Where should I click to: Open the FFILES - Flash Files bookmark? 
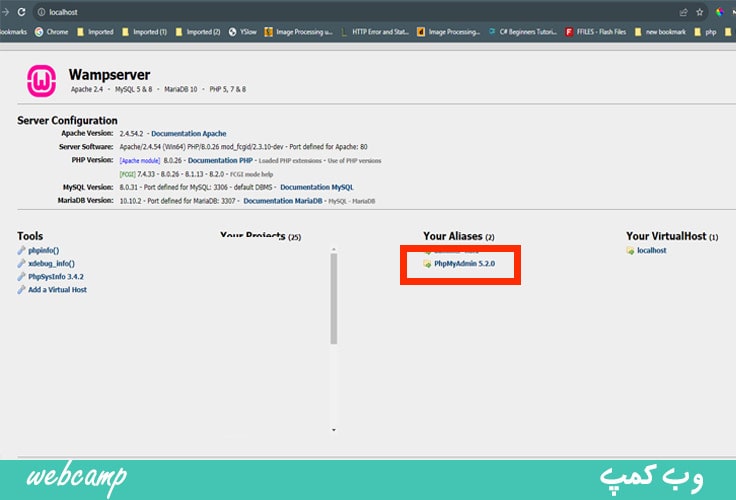596,32
